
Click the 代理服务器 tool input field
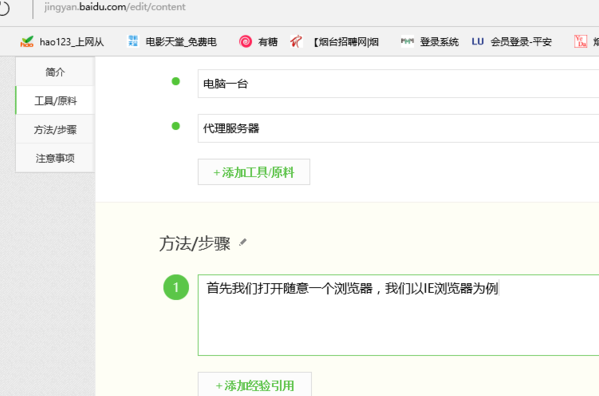coord(398,128)
